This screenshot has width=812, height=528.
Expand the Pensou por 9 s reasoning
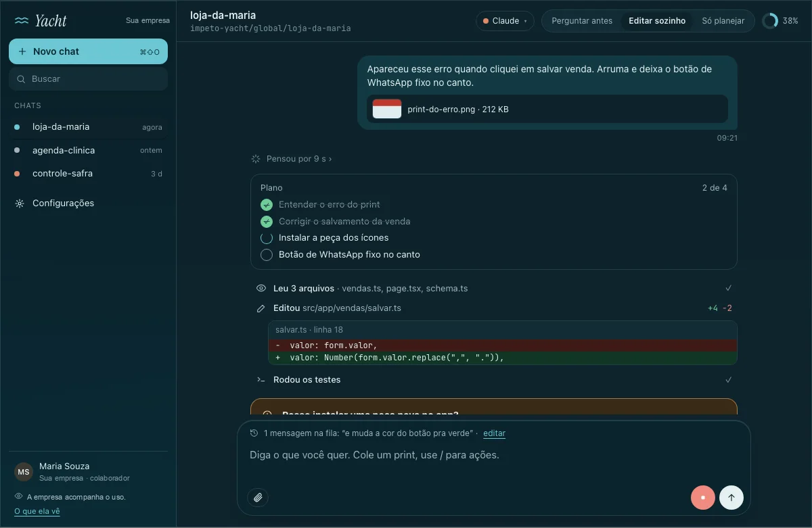tap(299, 159)
